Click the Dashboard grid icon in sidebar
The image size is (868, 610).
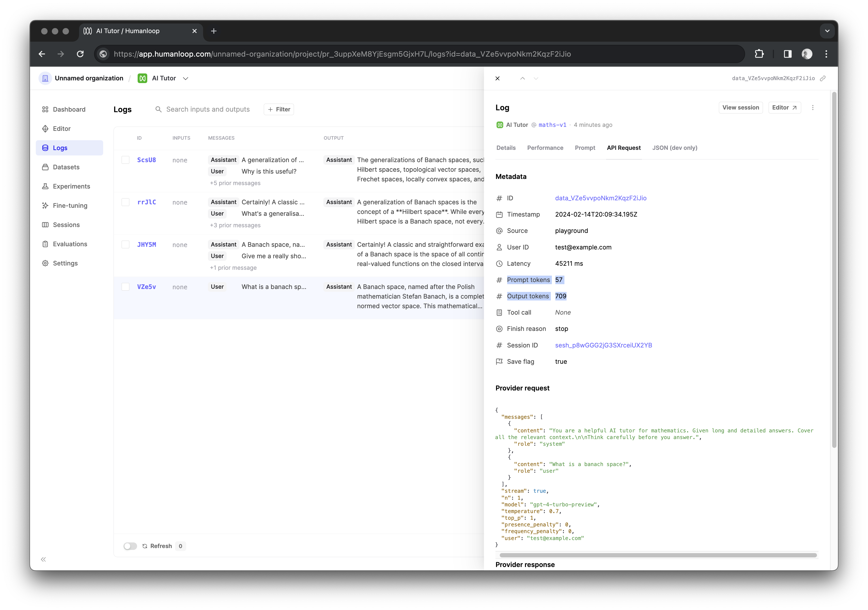(45, 110)
